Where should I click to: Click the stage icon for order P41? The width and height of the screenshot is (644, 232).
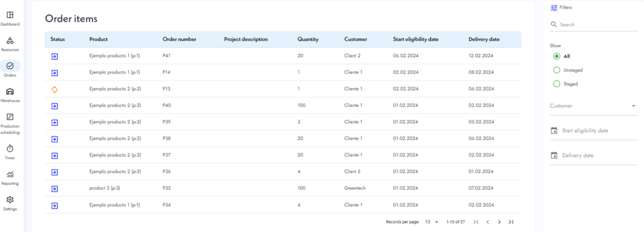[55, 56]
